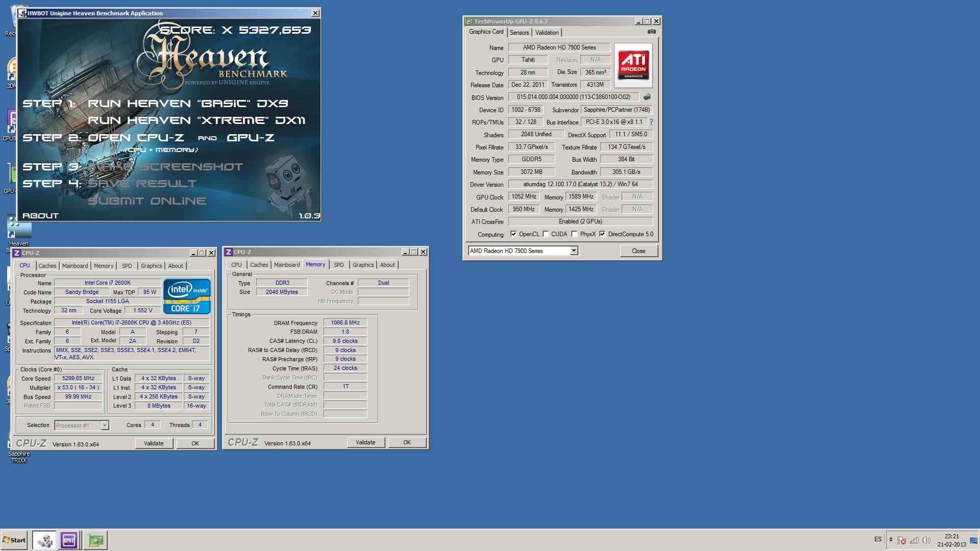Select the Graphics Card tab in GPU-Z
980x551 pixels.
[486, 32]
